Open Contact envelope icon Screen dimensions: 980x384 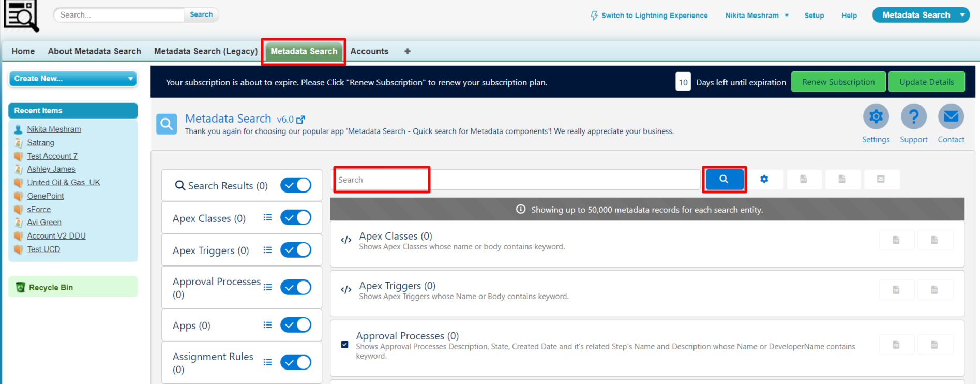(x=951, y=116)
